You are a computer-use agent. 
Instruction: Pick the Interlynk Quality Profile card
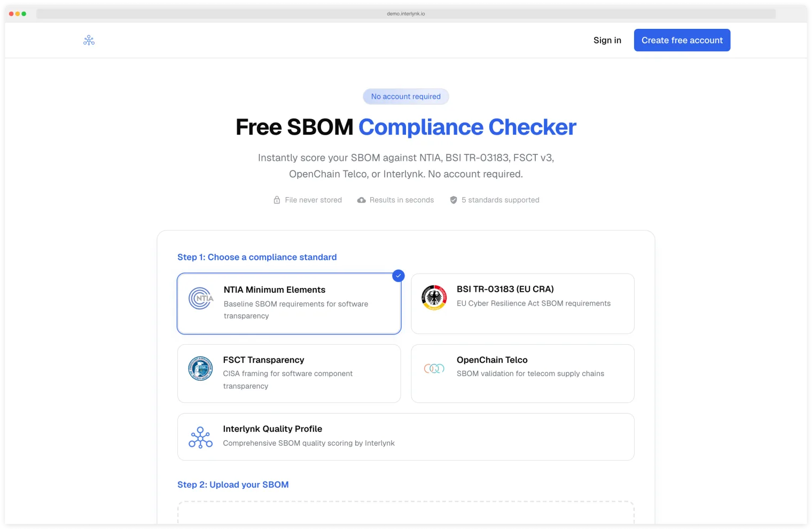(406, 437)
